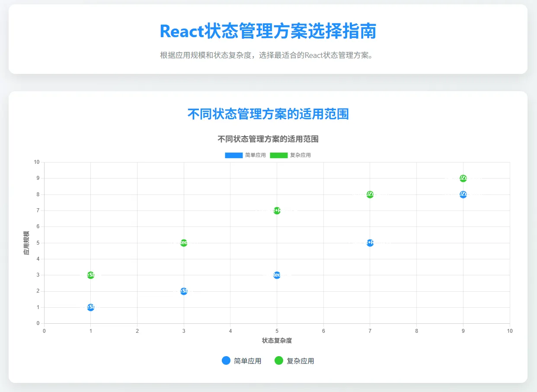The image size is (537, 392).
Task: Select green data point at complexity 7, scale 8
Action: [x=370, y=194]
